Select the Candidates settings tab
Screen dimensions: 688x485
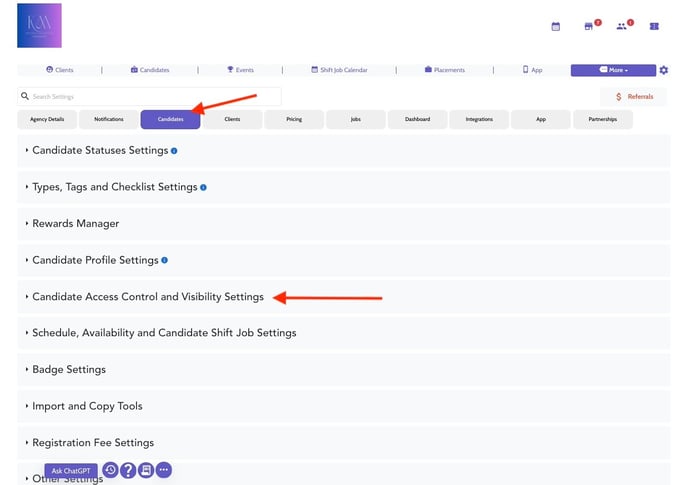coord(170,119)
